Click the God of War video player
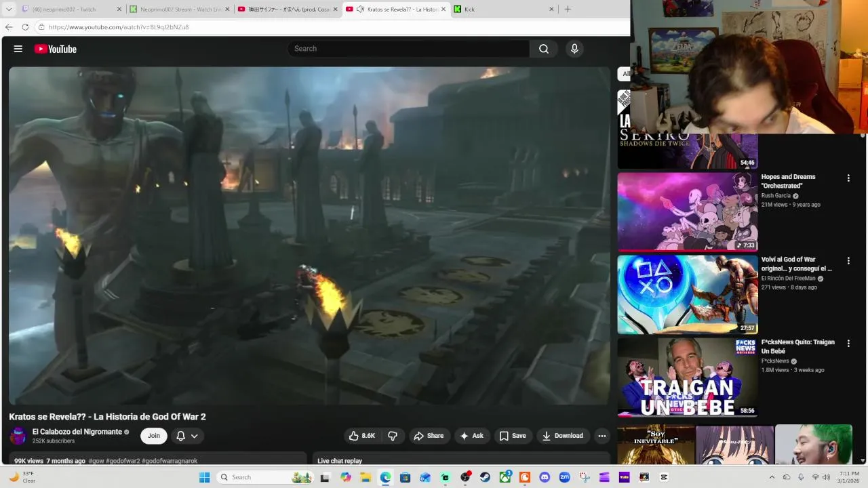Screen dimensions: 868x488 pos(310,236)
